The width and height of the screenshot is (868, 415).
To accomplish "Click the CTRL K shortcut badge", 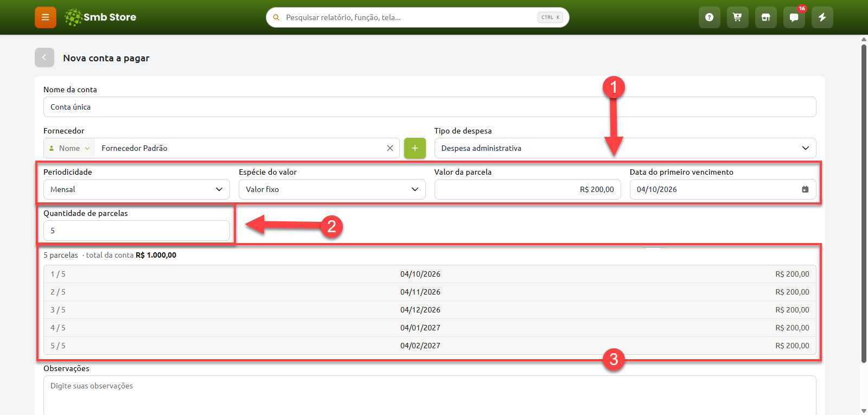I will tap(550, 17).
